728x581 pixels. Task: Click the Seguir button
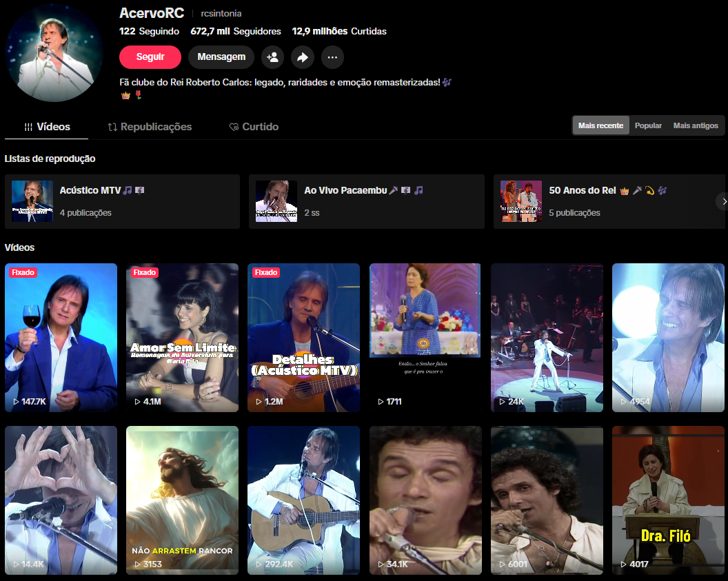[150, 57]
